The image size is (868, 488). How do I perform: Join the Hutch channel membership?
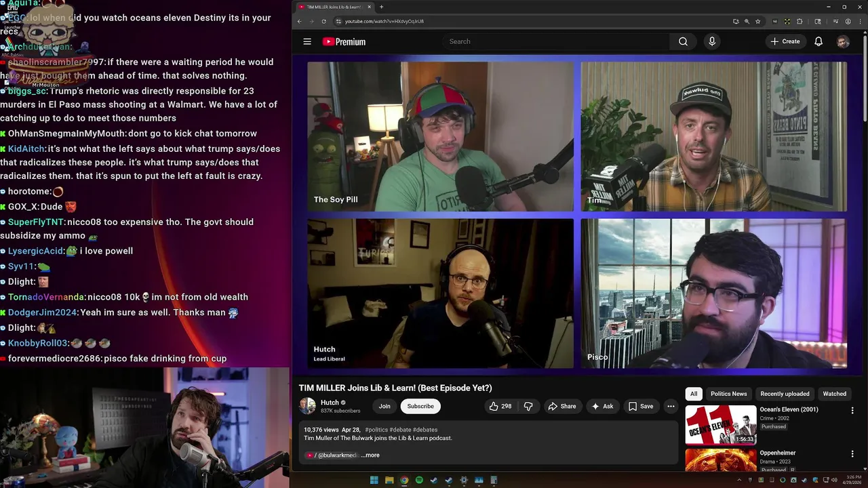tap(384, 406)
